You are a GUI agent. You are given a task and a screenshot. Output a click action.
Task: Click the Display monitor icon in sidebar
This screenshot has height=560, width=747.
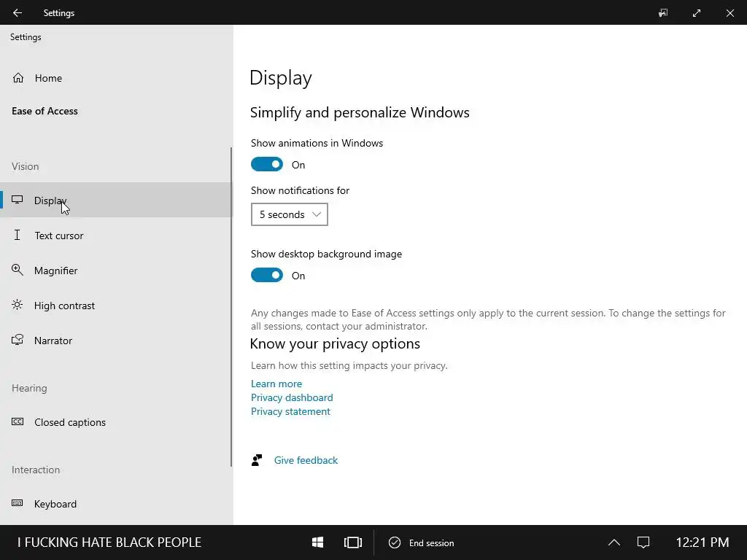click(x=18, y=200)
